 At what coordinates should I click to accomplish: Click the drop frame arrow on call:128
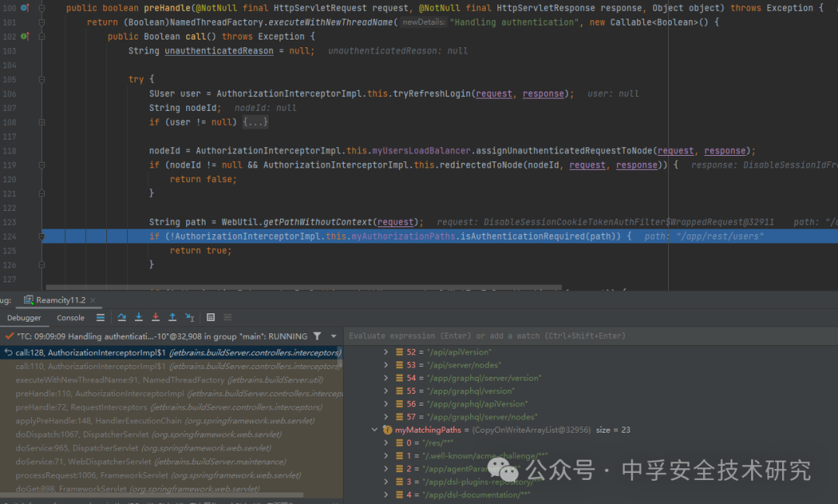(x=9, y=352)
